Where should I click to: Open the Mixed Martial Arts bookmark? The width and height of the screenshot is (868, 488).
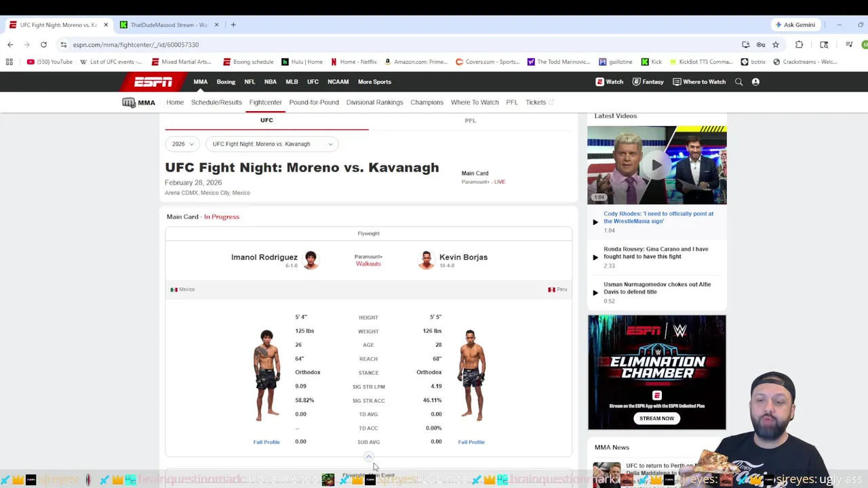(181, 62)
